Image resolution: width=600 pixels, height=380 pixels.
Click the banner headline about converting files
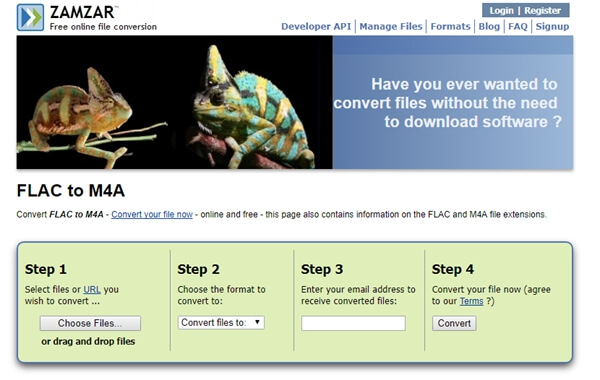(447, 103)
